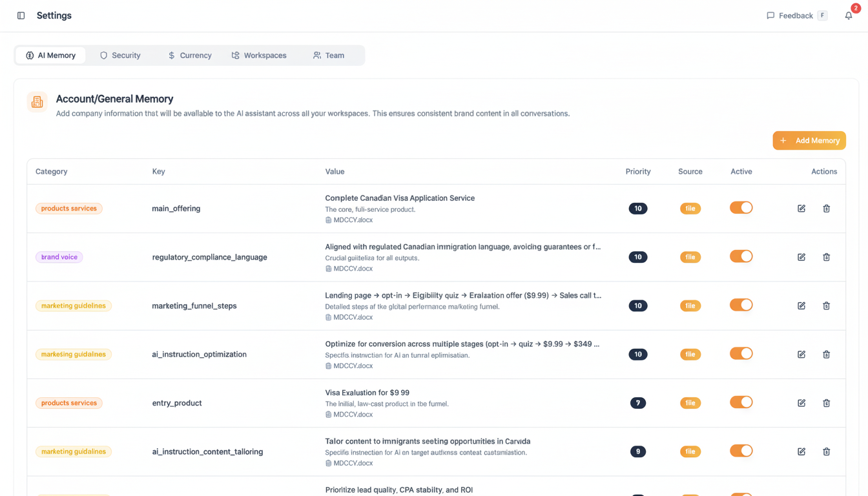Click the Feedback speech bubble icon
868x496 pixels.
(x=771, y=15)
